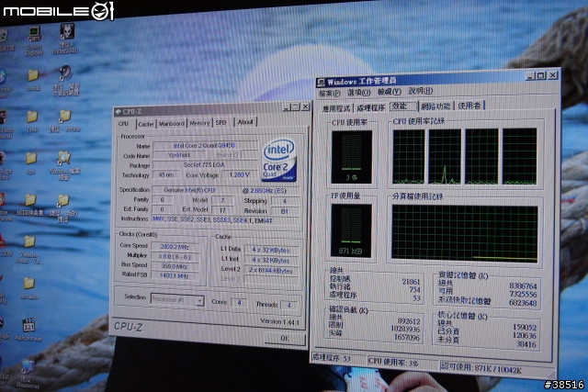Switch to the Memory tab in CPU-Z

[199, 123]
